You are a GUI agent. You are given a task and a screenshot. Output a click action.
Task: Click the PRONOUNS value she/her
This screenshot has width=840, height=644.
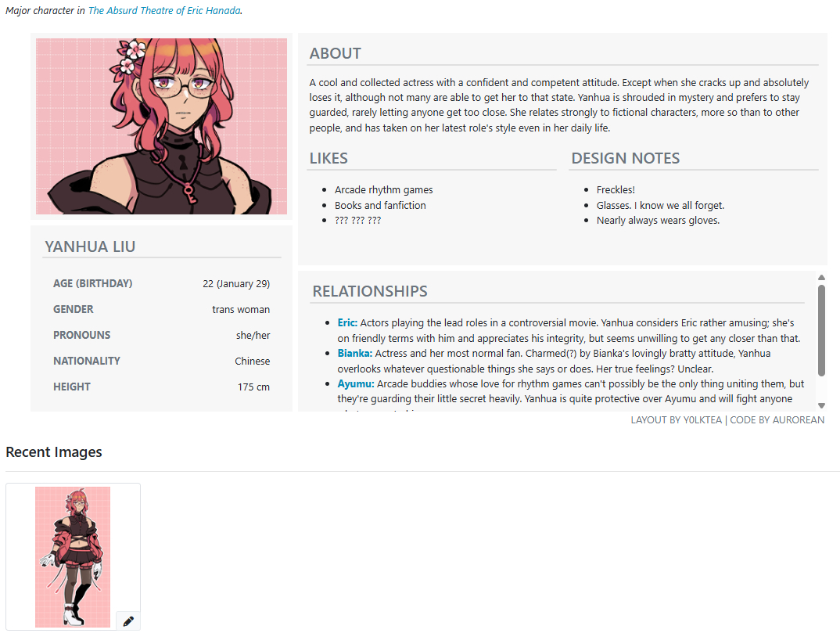point(253,336)
